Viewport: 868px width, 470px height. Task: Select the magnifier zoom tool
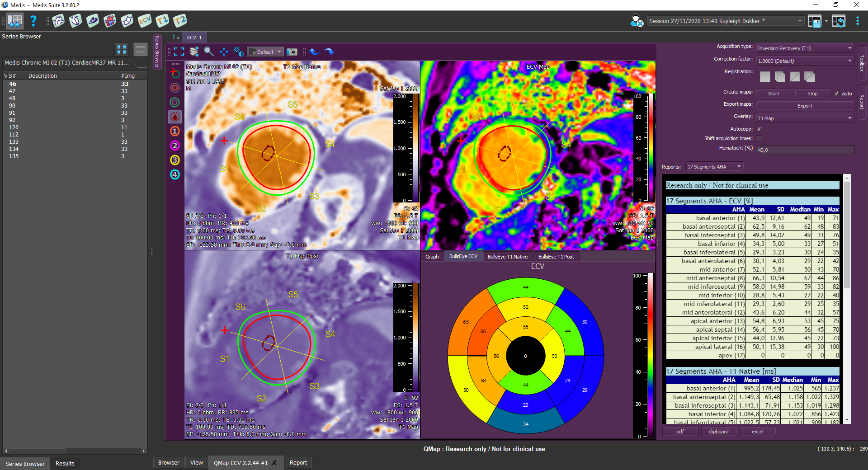pos(208,52)
